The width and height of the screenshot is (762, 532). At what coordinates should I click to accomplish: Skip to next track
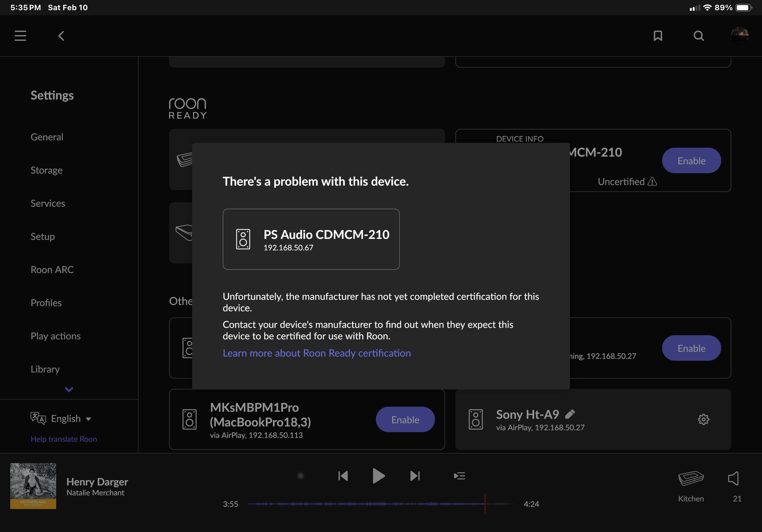(415, 476)
